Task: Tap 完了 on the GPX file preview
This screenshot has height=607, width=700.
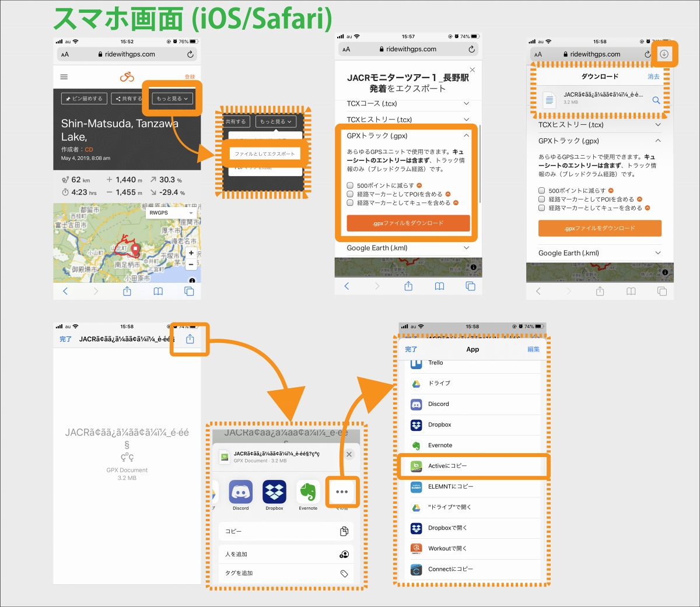Action: pyautogui.click(x=65, y=339)
